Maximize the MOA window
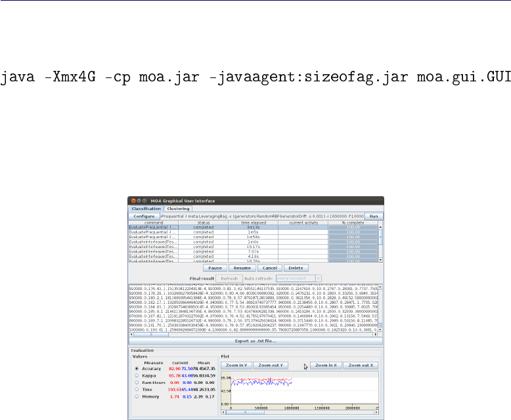 tap(144, 201)
